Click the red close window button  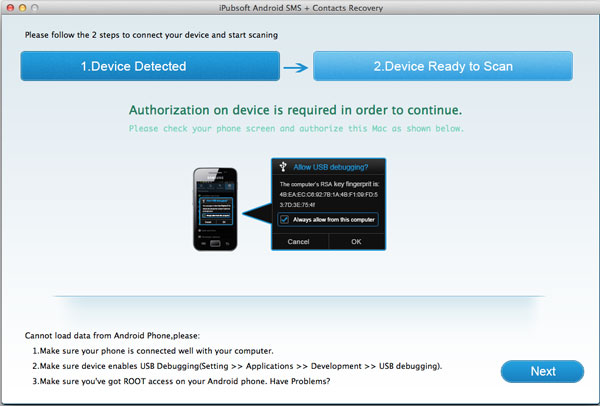point(11,10)
